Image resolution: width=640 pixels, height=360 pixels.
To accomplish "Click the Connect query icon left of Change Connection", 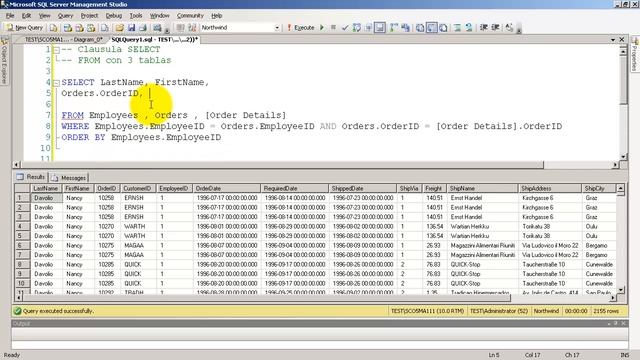I will click(x=180, y=28).
